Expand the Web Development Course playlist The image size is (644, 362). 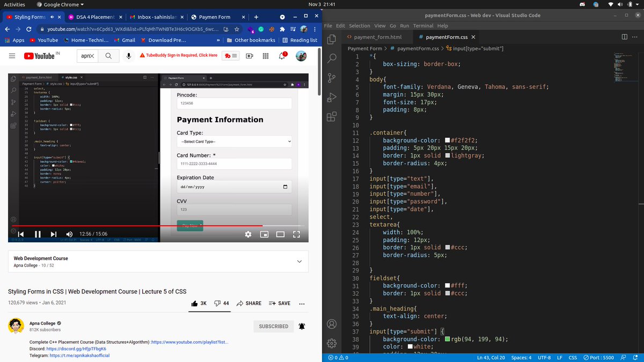pyautogui.click(x=299, y=261)
